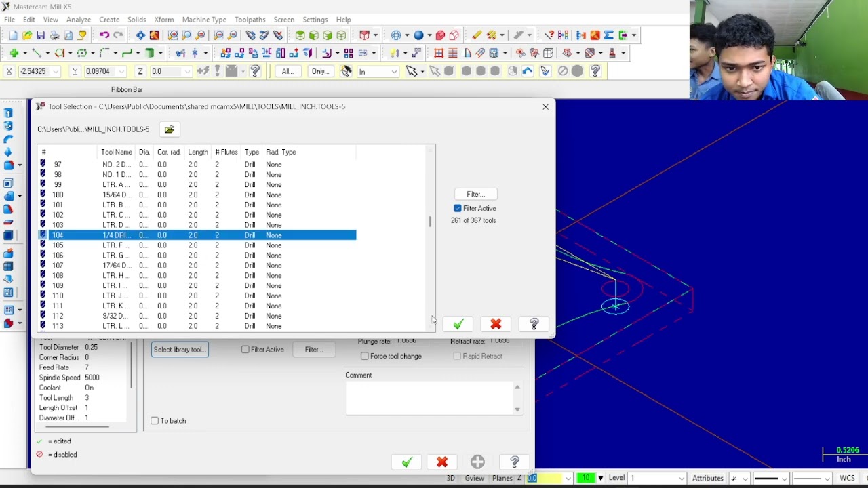
Task: Click the Analyze entity question-mark icon
Action: [x=549, y=35]
